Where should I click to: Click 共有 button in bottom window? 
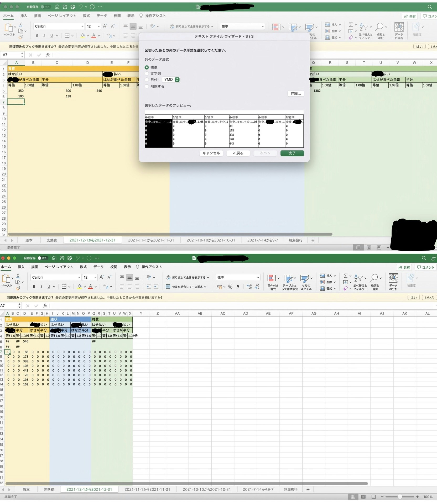click(x=404, y=267)
